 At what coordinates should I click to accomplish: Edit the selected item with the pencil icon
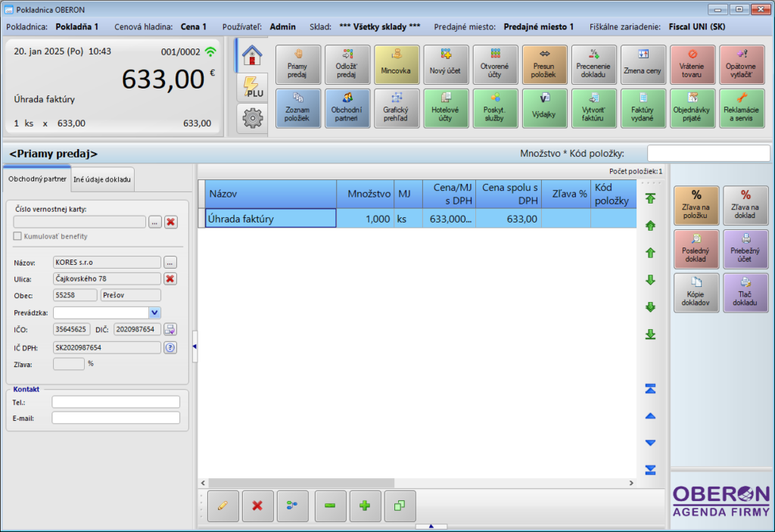[x=223, y=506]
